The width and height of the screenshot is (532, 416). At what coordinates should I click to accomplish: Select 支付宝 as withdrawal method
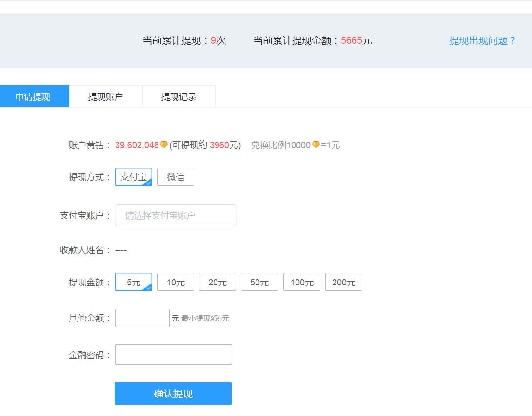[x=134, y=177]
